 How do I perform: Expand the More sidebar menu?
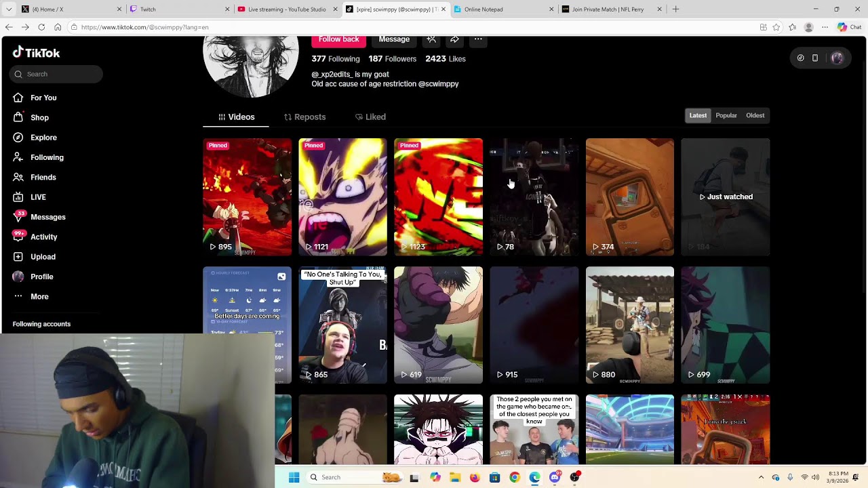click(31, 297)
